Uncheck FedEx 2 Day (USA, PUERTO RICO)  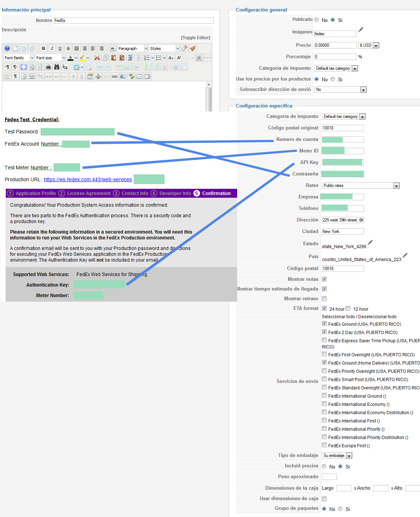pos(324,332)
